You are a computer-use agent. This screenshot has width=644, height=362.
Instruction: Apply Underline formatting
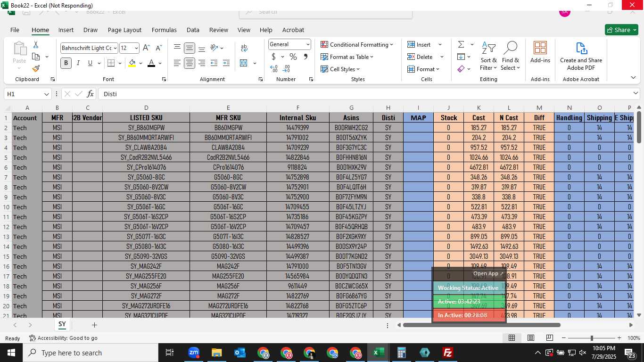[x=90, y=63]
